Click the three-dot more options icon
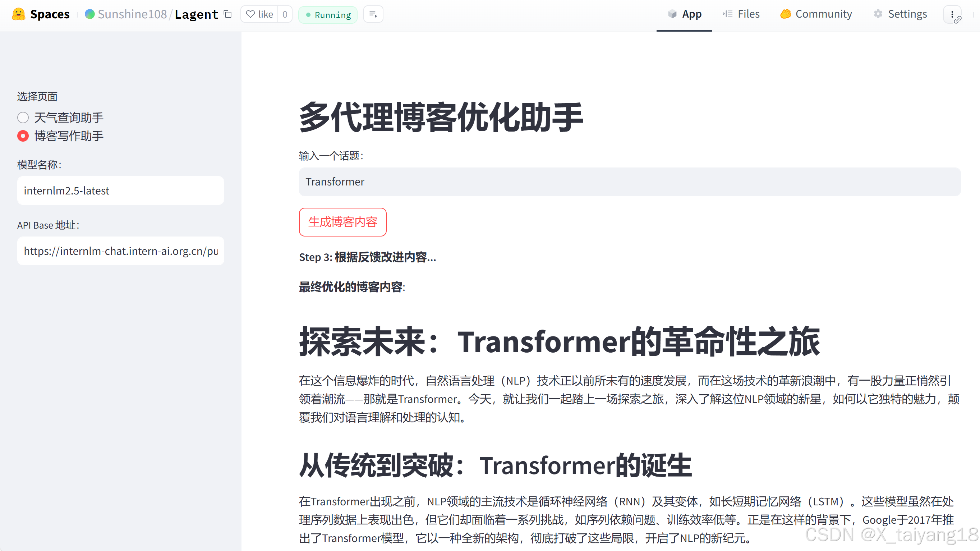980x551 pixels. (952, 14)
